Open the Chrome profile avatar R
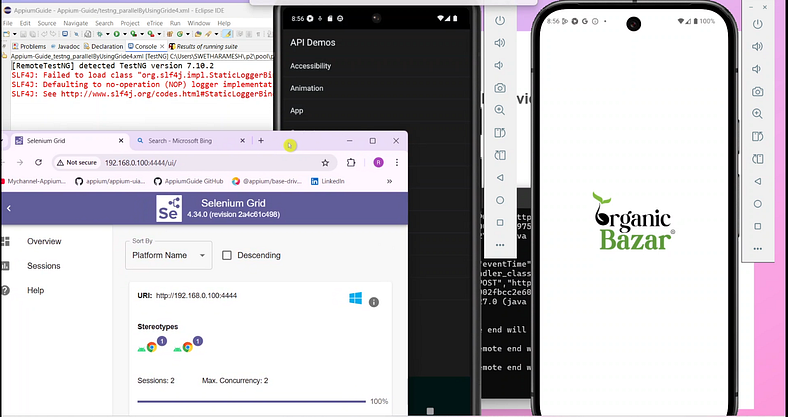 (378, 162)
